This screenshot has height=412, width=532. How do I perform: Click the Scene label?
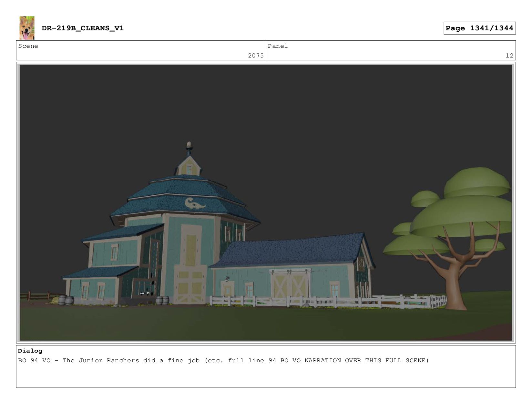click(28, 46)
